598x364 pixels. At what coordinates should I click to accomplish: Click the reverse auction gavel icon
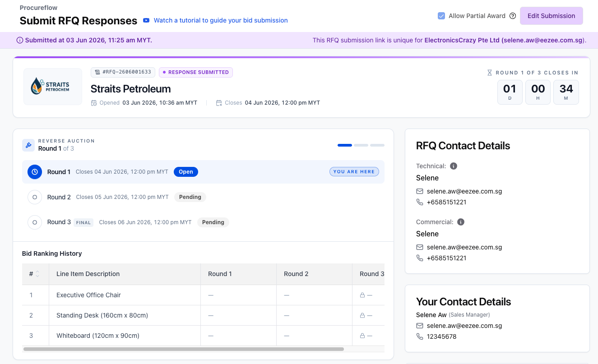pyautogui.click(x=28, y=145)
